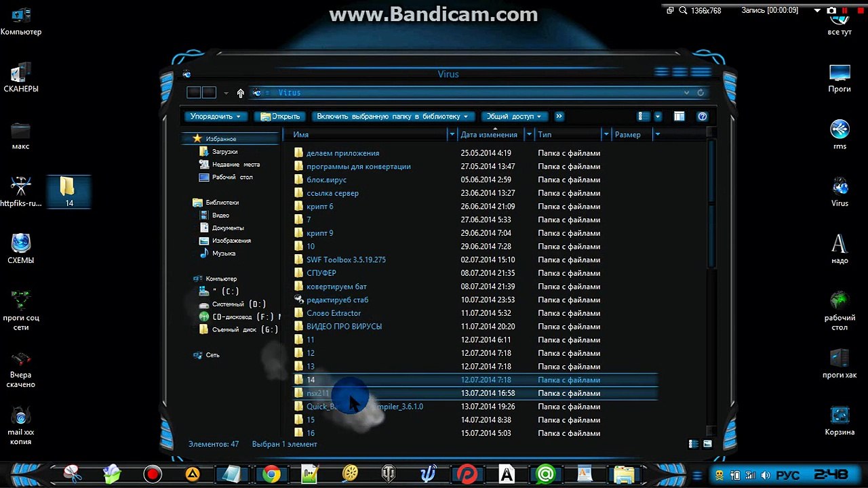The image size is (868, 488).
Task: Open the address bar history dropdown arrow
Action: coord(687,93)
